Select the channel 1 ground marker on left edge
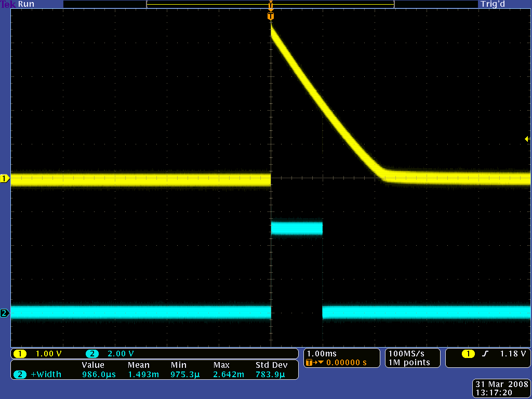Screen dimensions: 532x399 [x=5, y=179]
